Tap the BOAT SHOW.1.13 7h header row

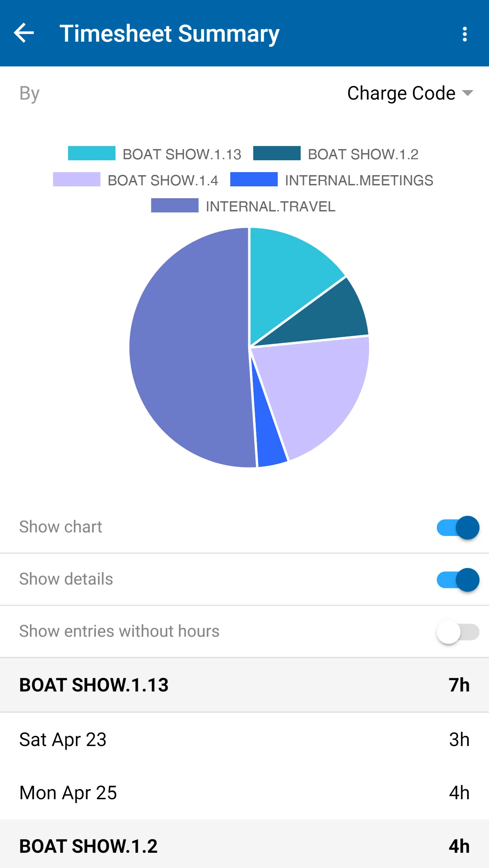(x=244, y=685)
